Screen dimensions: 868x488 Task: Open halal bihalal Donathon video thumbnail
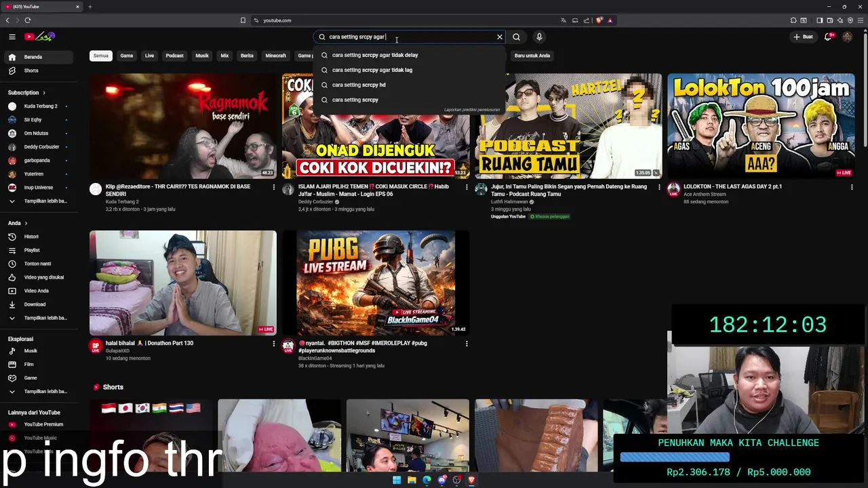click(182, 283)
